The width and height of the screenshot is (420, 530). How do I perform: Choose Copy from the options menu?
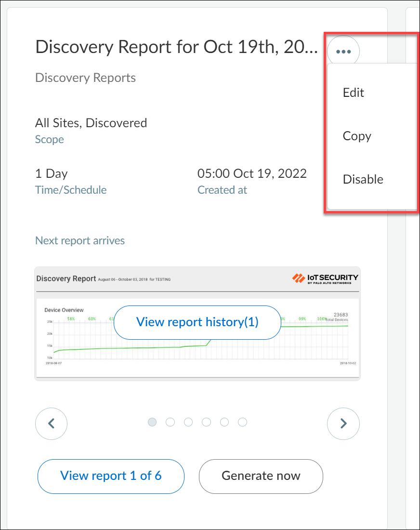[357, 136]
